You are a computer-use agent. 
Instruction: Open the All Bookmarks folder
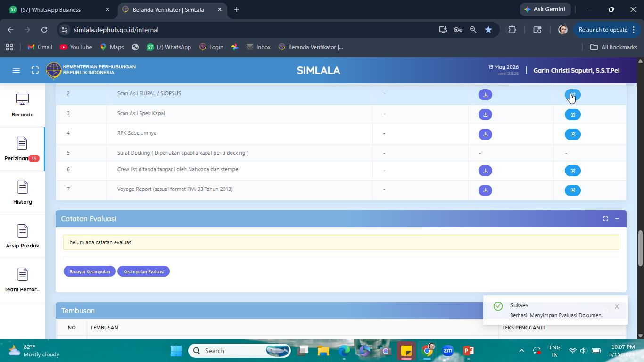[x=614, y=47]
